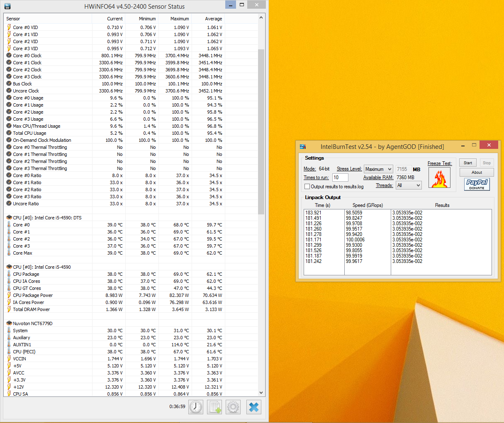
Task: Expand the Threads dropdown
Action: (x=409, y=185)
